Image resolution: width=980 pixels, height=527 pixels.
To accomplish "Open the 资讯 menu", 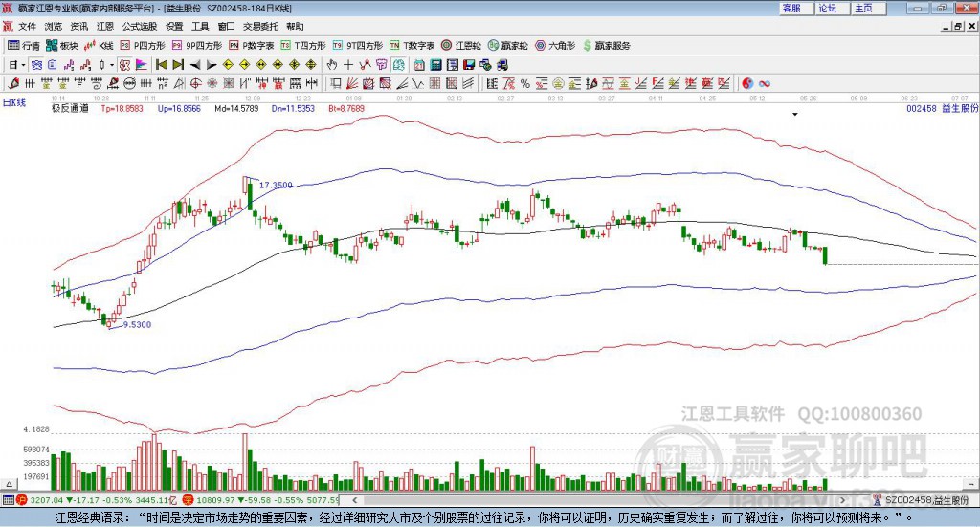I will pyautogui.click(x=79, y=26).
